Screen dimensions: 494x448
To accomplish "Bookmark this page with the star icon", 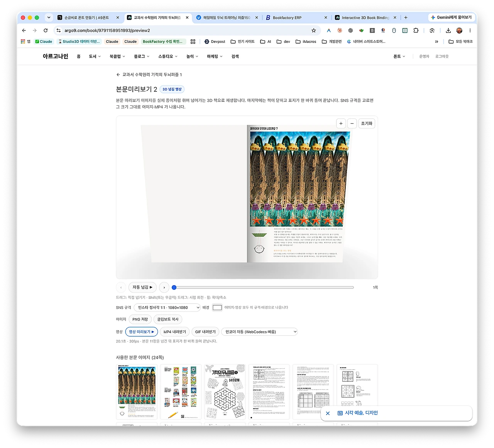I will pyautogui.click(x=314, y=30).
